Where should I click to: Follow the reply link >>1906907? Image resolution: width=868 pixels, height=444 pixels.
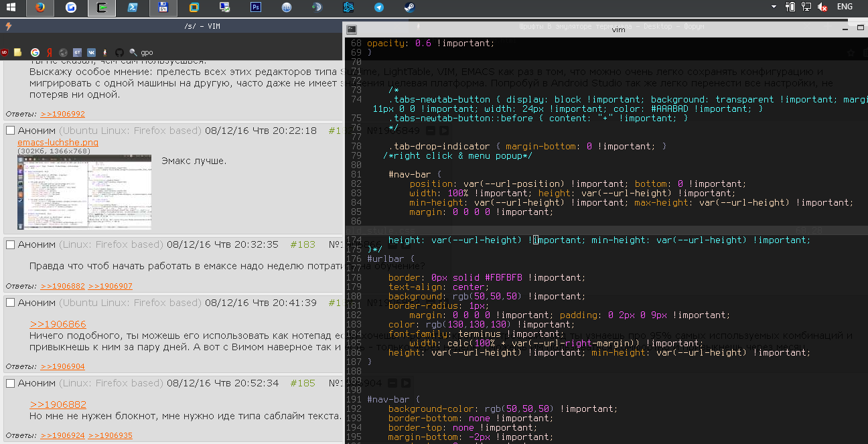point(111,286)
